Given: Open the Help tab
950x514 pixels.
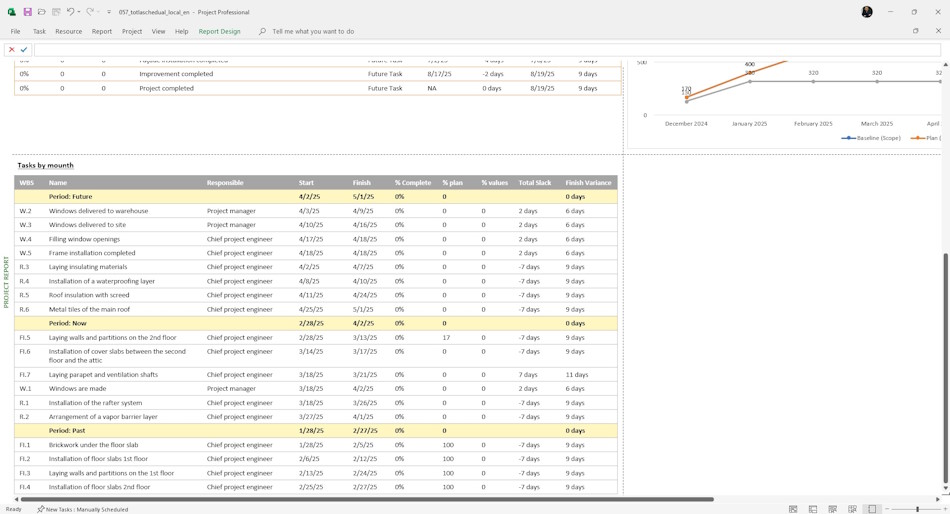Looking at the screenshot, I should click(182, 31).
